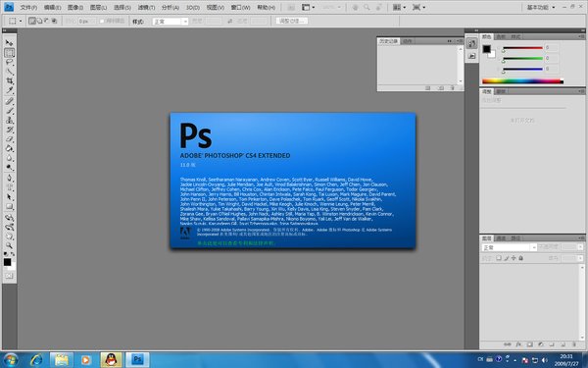Select the Clone Stamp tool

(x=10, y=120)
